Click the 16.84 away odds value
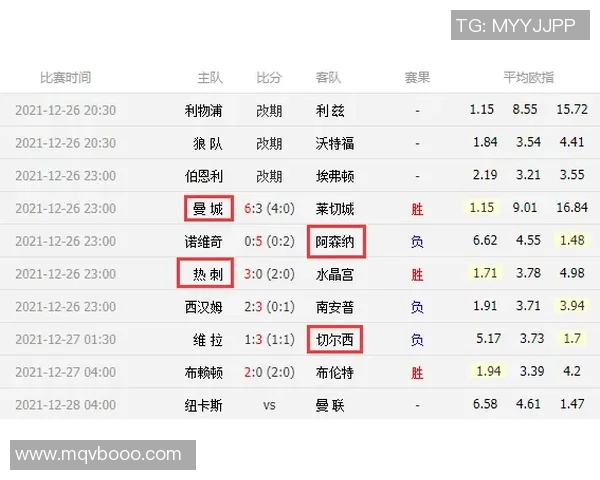This screenshot has width=600, height=480. pos(572,209)
